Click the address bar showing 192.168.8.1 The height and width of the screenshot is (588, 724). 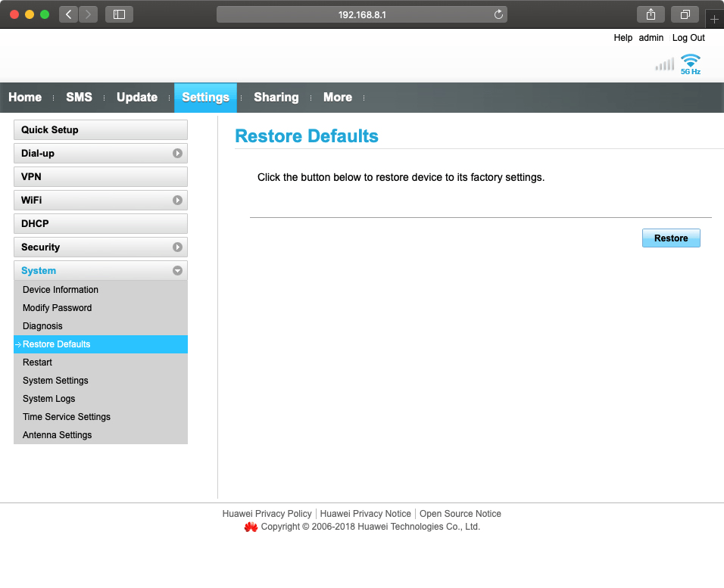362,14
